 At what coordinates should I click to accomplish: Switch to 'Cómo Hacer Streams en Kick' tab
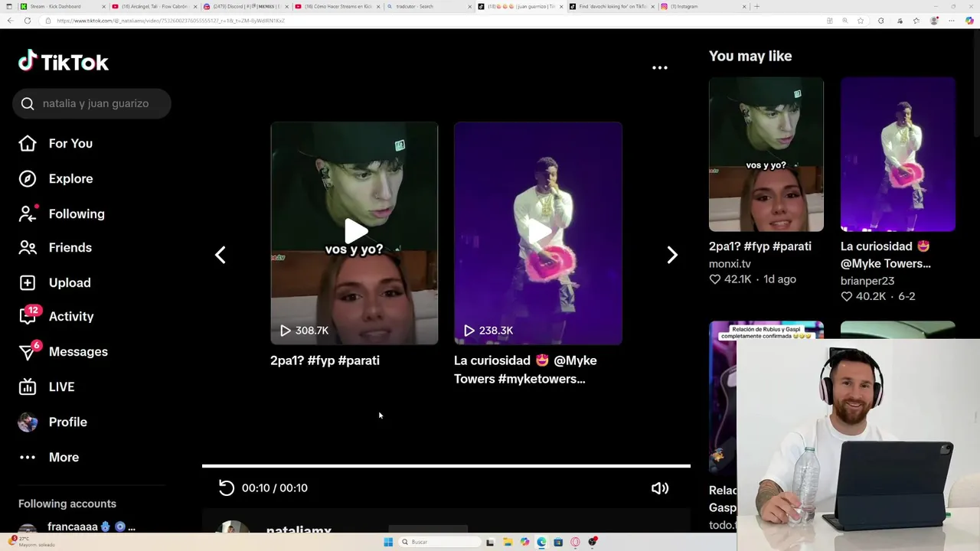pyautogui.click(x=337, y=6)
